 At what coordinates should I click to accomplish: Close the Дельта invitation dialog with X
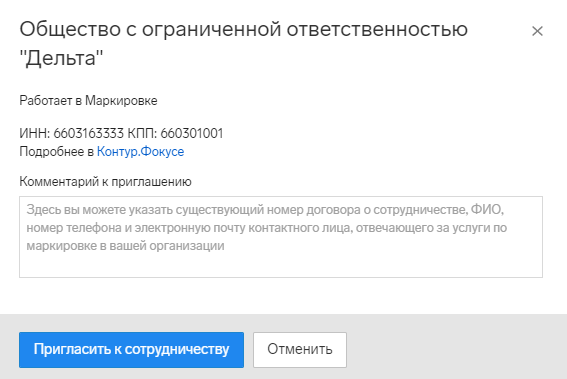[x=537, y=31]
